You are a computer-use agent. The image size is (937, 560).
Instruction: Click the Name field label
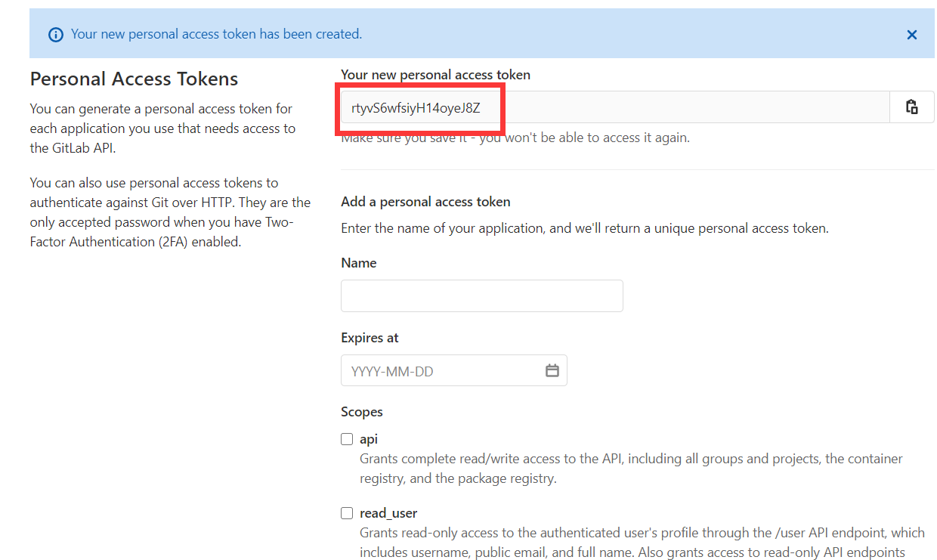click(358, 263)
